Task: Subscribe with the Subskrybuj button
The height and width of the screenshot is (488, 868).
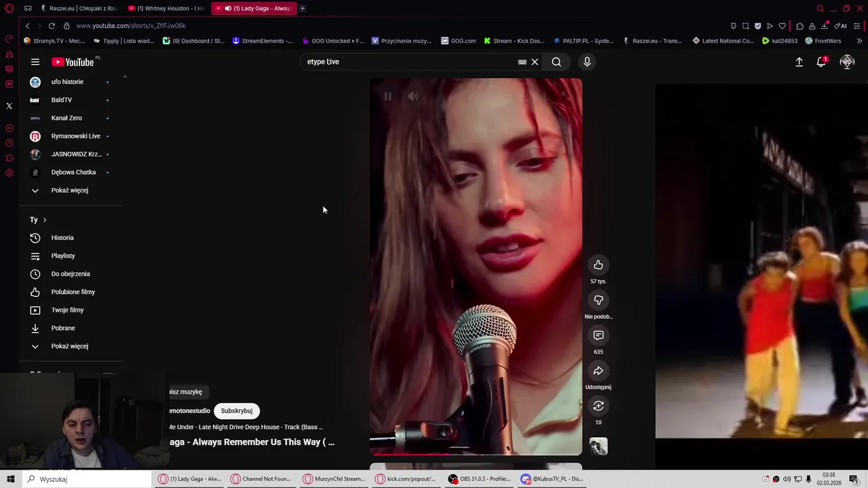Action: (237, 411)
